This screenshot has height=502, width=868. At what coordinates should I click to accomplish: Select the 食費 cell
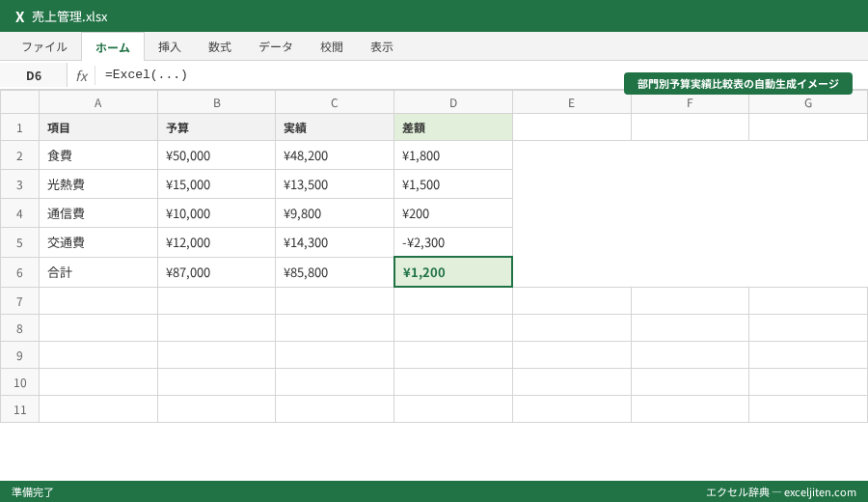tap(98, 155)
